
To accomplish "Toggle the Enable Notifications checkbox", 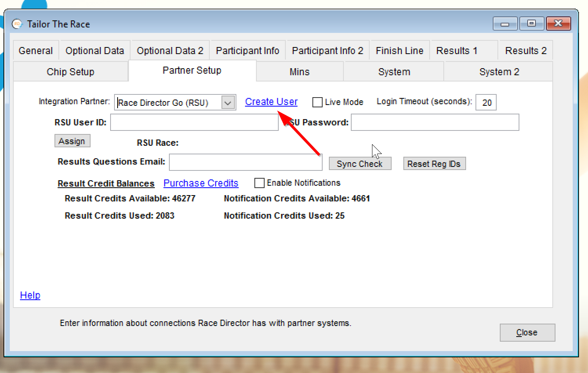I will point(260,183).
